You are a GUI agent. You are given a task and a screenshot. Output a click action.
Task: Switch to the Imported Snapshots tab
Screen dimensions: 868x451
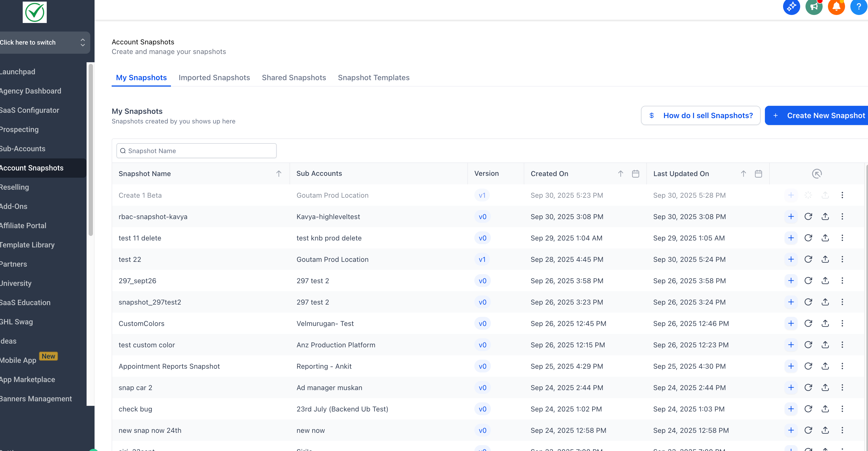(214, 77)
